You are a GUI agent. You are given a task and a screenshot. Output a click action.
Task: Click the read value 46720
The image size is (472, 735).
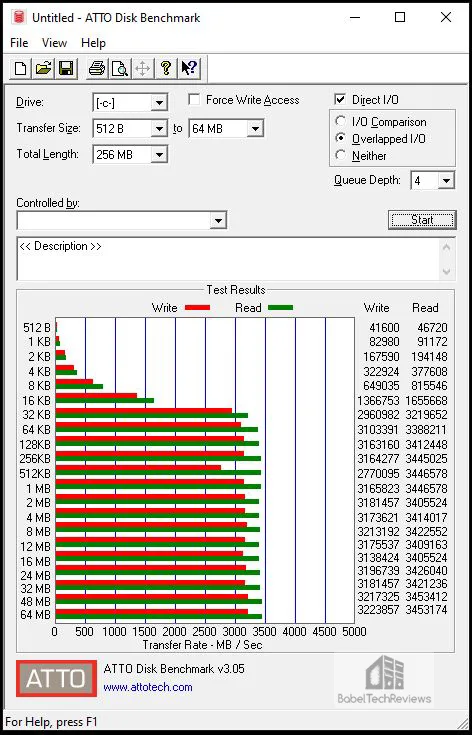pyautogui.click(x=431, y=328)
